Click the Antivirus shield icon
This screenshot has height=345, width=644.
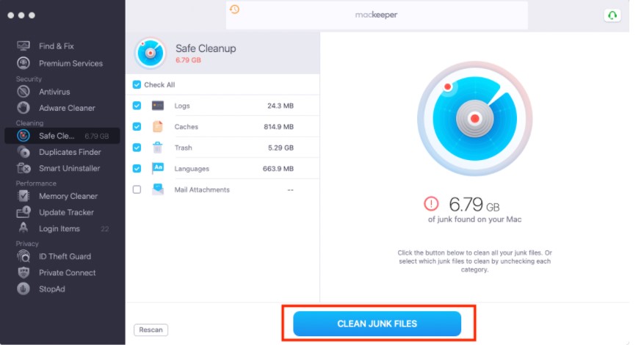point(23,92)
